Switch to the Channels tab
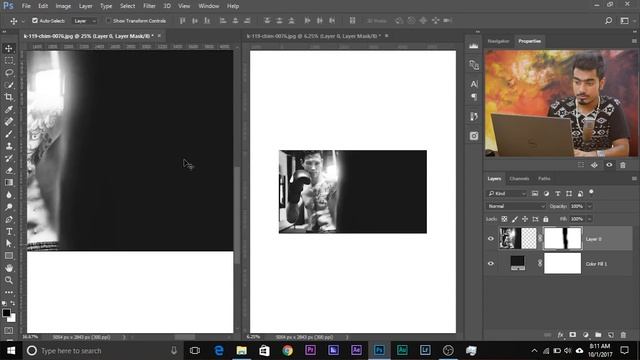This screenshot has height=360, width=640. [x=519, y=178]
